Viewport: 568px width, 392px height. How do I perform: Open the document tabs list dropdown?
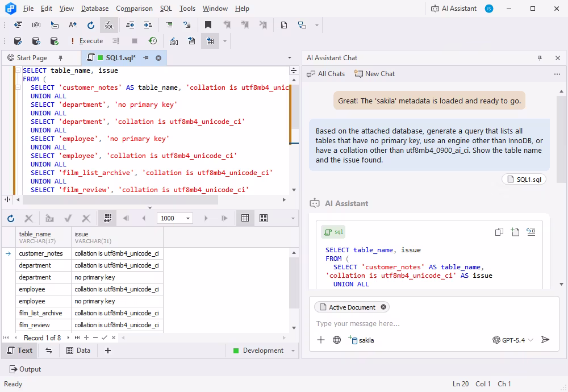(290, 58)
